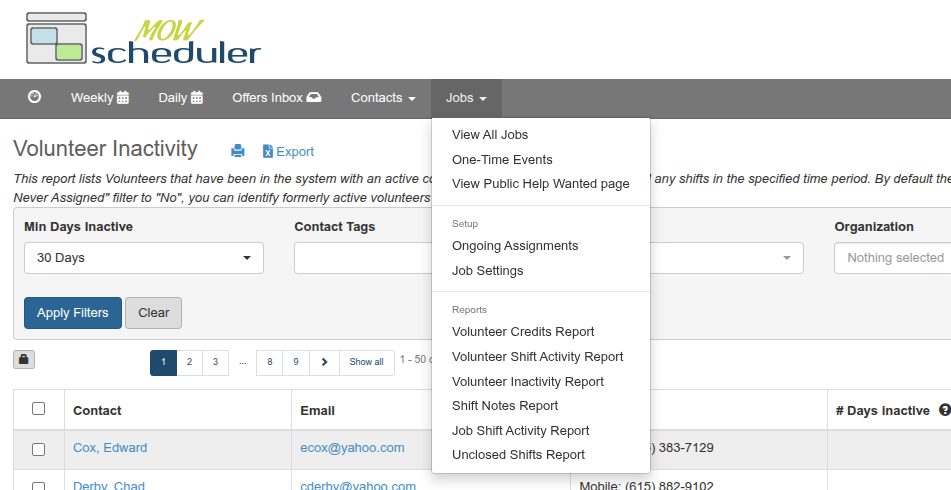Print the Volunteer Inactivity report
951x490 pixels.
click(x=238, y=151)
